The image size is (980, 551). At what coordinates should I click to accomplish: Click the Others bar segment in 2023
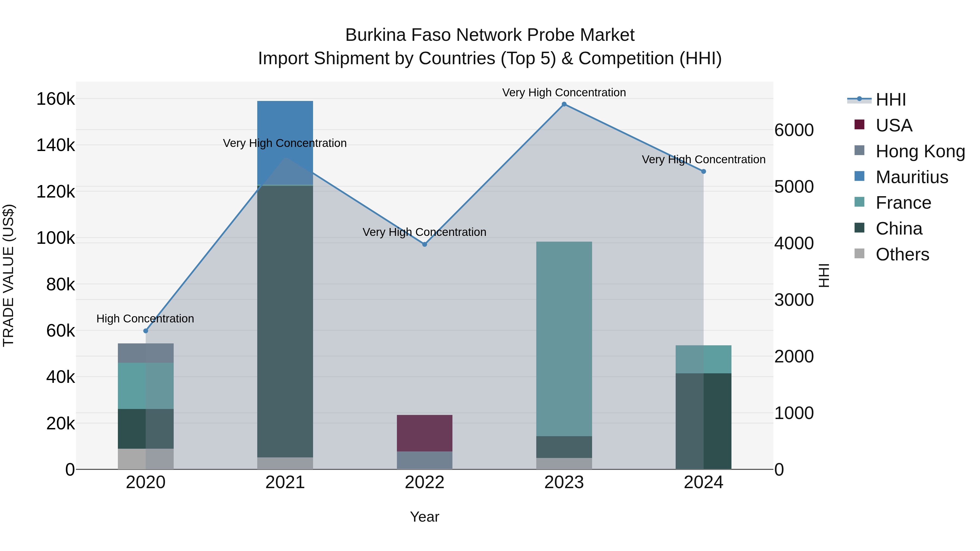click(x=564, y=464)
